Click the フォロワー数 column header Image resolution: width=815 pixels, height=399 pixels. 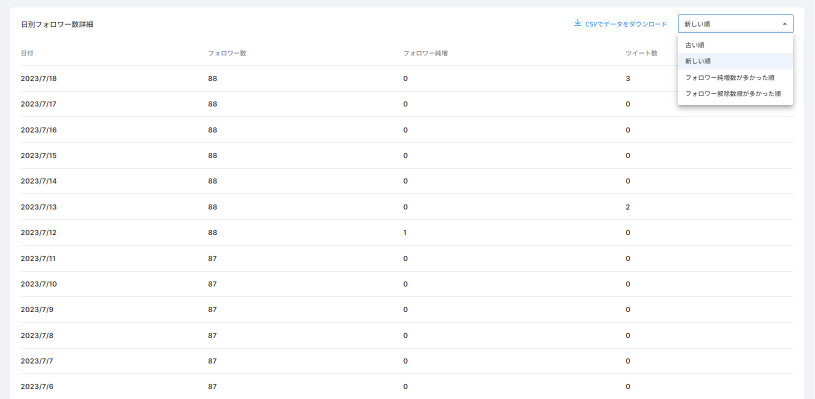point(227,54)
